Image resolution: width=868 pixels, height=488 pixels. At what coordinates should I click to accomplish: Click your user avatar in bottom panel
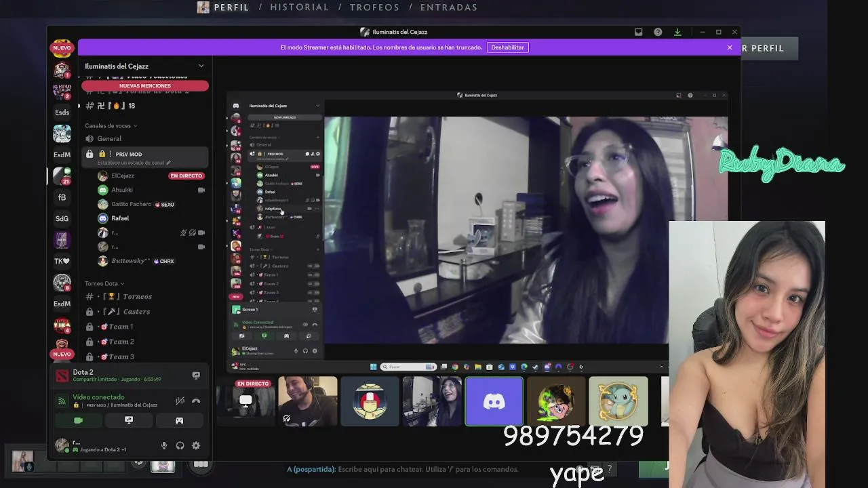(62, 445)
